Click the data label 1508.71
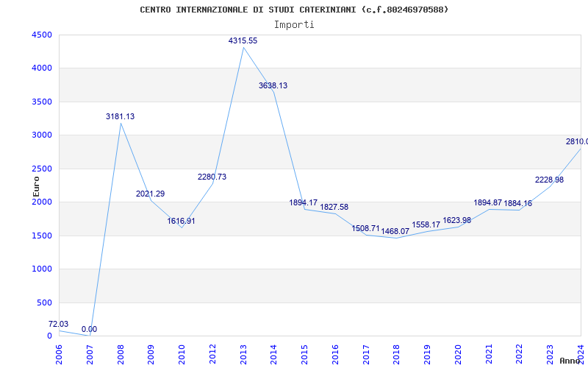 click(x=365, y=229)
